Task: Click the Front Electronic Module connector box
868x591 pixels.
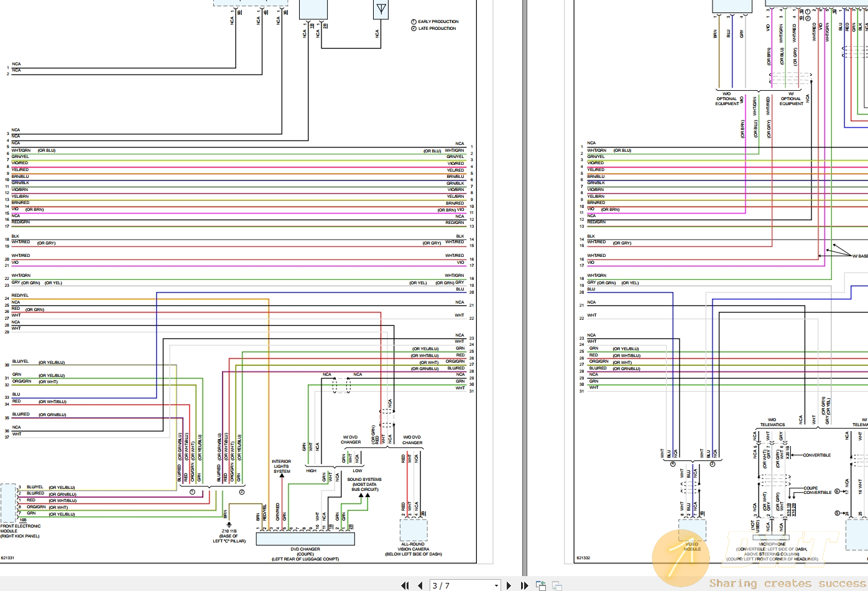Action: pyautogui.click(x=8, y=503)
